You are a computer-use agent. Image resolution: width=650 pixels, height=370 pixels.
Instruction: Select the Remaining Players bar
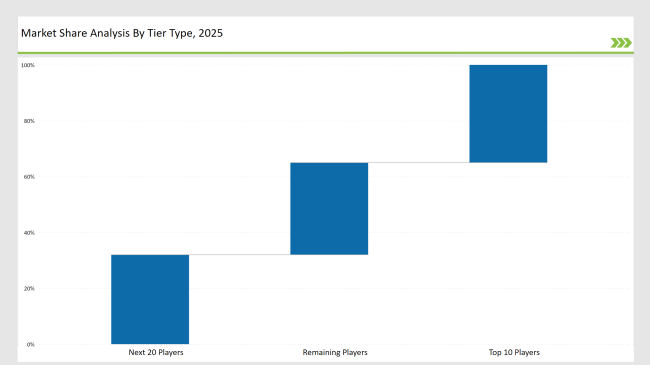pos(329,208)
